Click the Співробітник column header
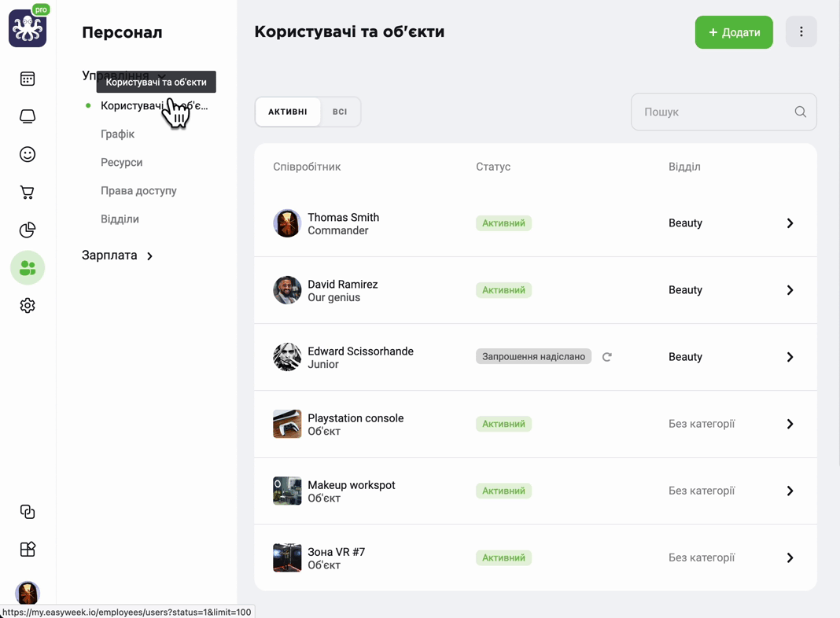840x618 pixels. coord(307,167)
